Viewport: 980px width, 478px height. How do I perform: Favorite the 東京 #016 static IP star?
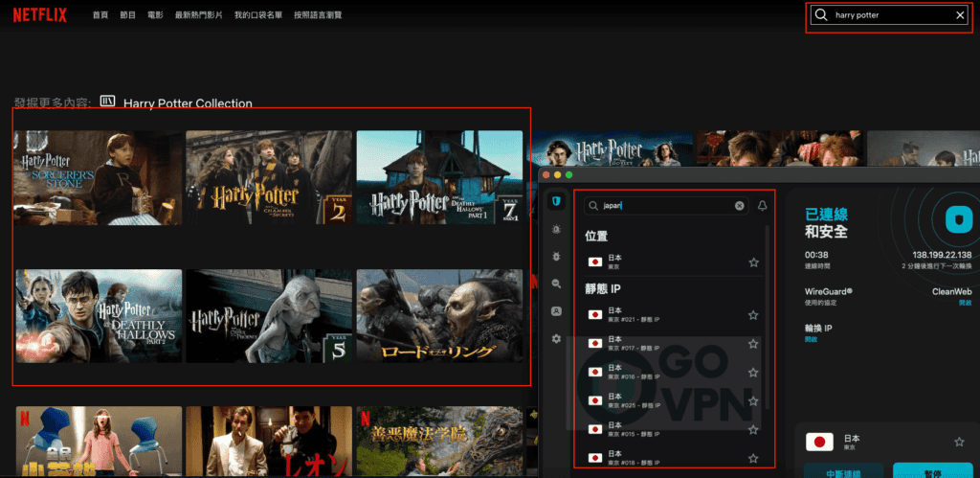click(x=754, y=373)
